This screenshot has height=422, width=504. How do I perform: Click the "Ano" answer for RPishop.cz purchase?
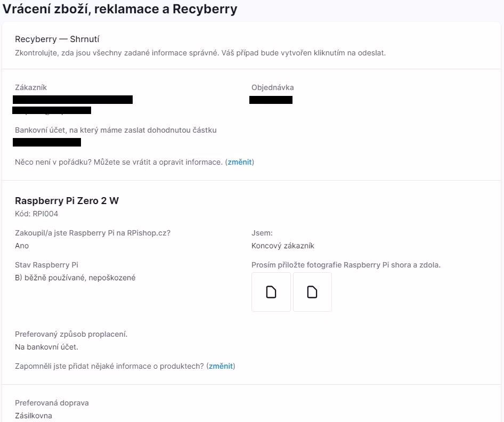coord(22,246)
